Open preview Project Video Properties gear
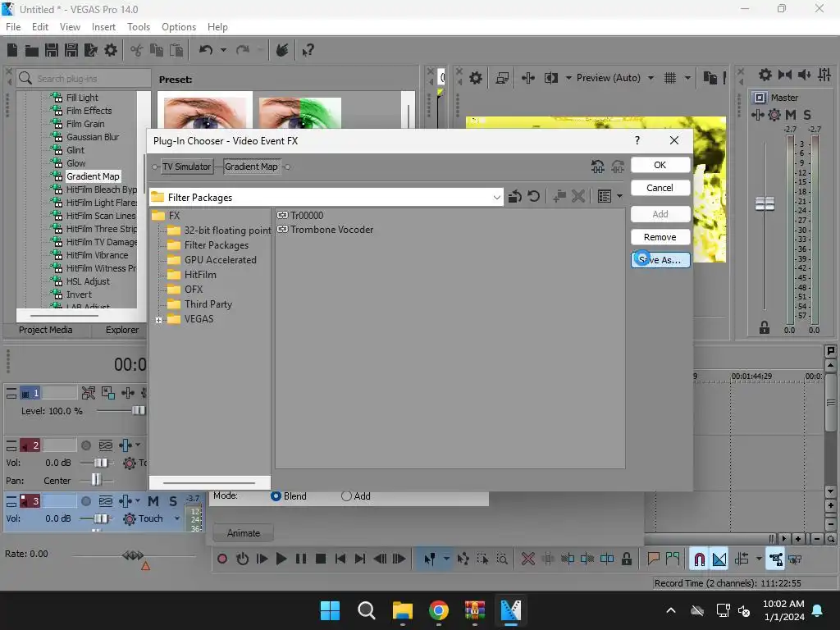Screen dimensions: 840x630 coord(475,78)
